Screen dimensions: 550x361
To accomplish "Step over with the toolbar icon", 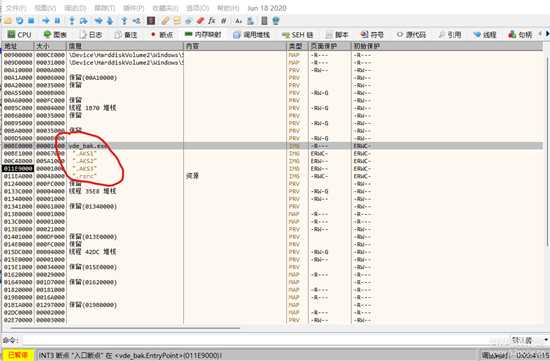I will 83,21.
